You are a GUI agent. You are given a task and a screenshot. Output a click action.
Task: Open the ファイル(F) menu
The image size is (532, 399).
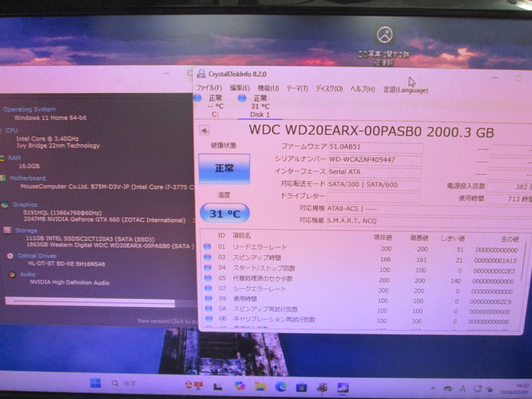pos(209,88)
